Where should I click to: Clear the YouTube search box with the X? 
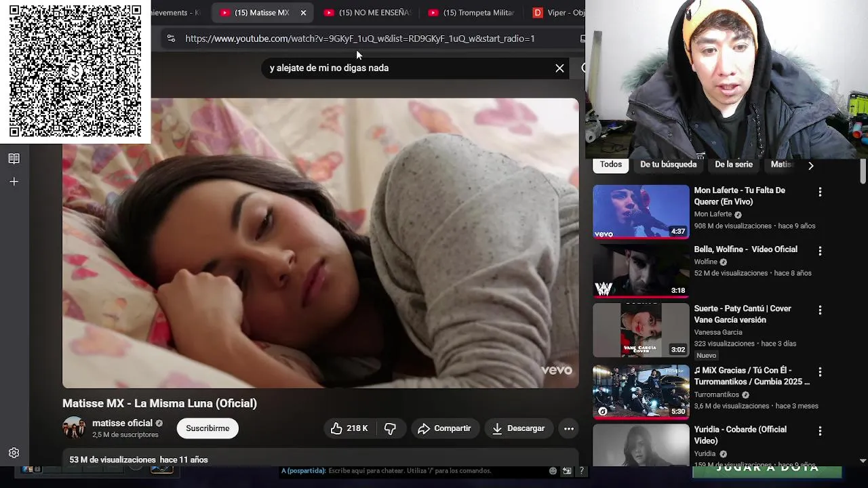click(559, 68)
